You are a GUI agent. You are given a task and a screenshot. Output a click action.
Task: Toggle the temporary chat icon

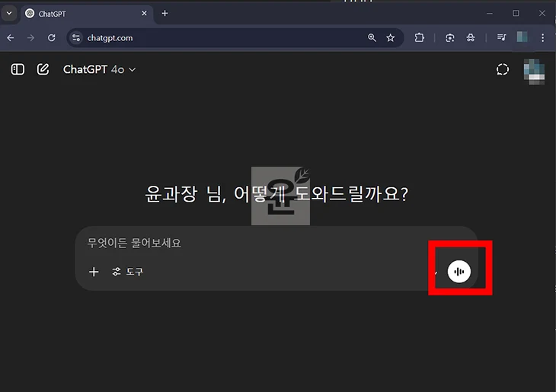coord(503,69)
